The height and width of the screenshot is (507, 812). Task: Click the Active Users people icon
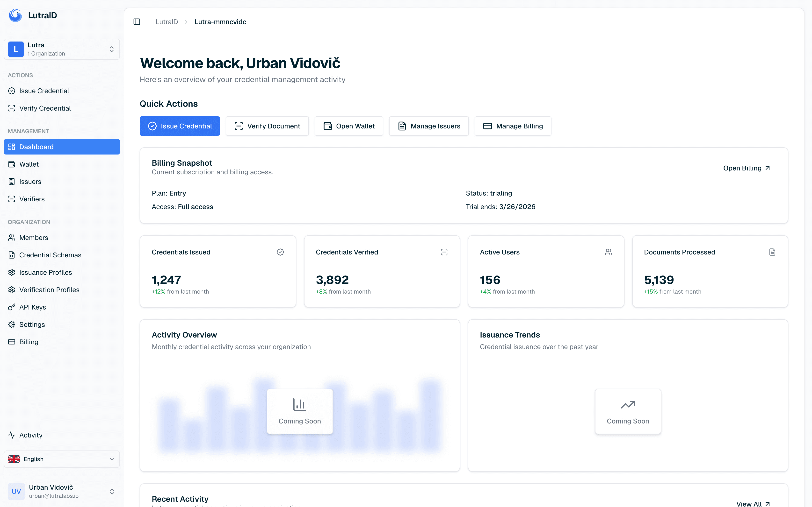608,252
